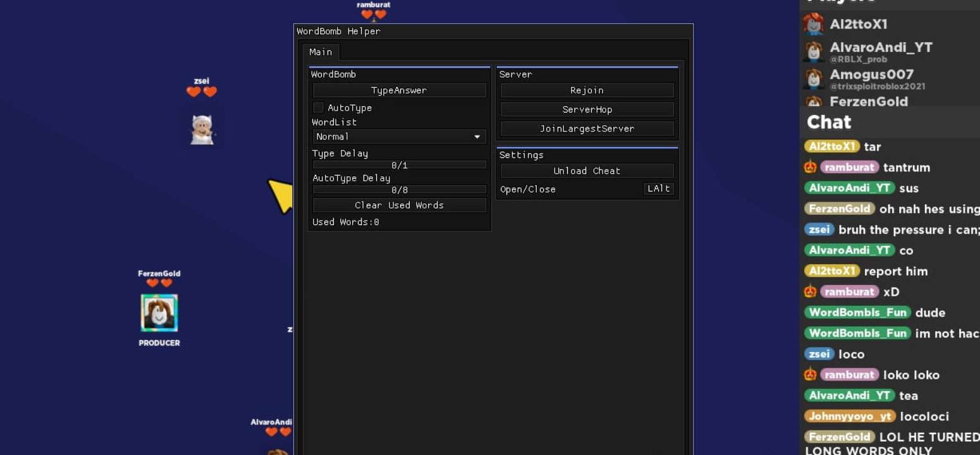The height and width of the screenshot is (455, 980).
Task: Click FerzenGold tag beside 'oh nah hes using'
Action: click(x=840, y=209)
